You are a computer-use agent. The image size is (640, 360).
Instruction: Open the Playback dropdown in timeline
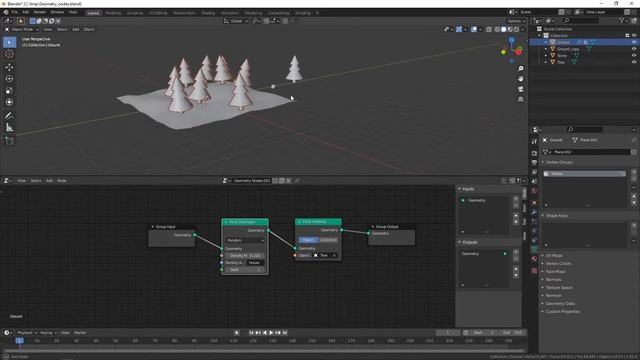27,333
